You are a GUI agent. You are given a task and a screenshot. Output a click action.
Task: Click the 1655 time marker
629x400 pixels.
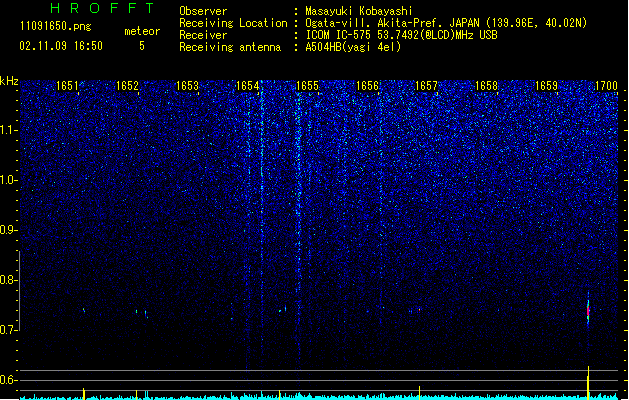point(307,86)
